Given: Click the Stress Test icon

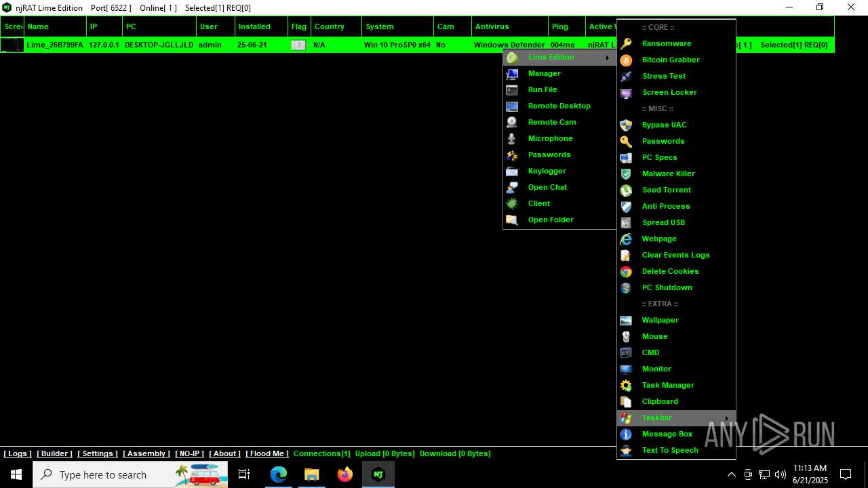Looking at the screenshot, I should [x=626, y=76].
